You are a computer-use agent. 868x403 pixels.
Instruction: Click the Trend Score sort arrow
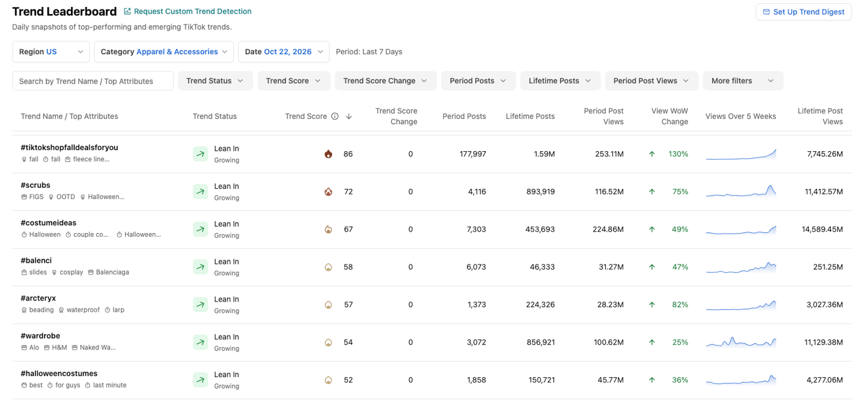[348, 116]
